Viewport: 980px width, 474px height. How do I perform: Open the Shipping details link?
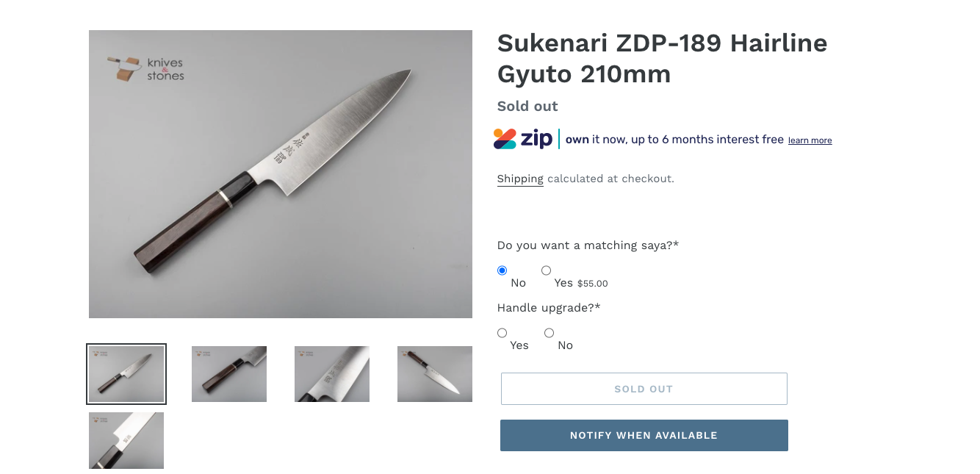coord(520,179)
